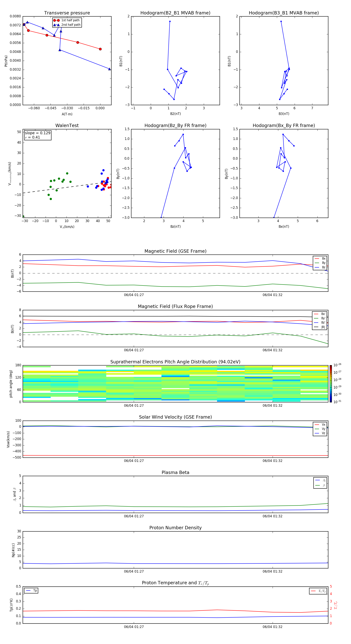Click the 'slope = 0.129' annotation
The image size is (351, 644).
point(37,133)
